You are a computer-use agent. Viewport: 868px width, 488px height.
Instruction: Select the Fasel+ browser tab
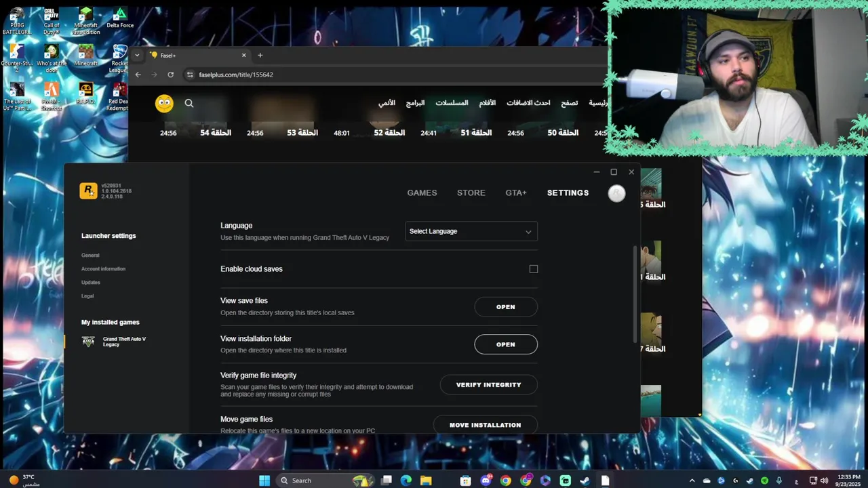[x=198, y=55]
